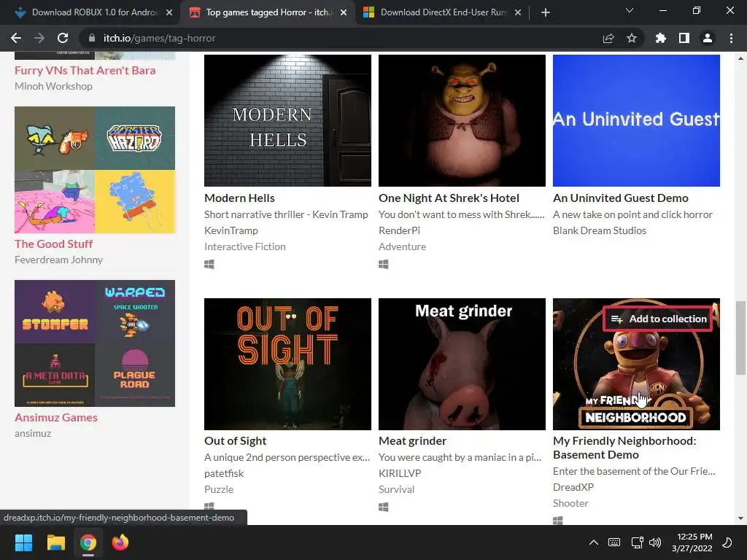Open Furry VNs That Aren't Bara collection
The height and width of the screenshot is (560, 747).
click(85, 71)
